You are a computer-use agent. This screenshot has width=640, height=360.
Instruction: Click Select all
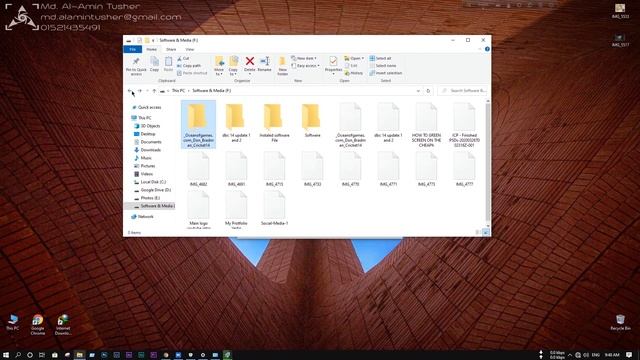[x=380, y=58]
